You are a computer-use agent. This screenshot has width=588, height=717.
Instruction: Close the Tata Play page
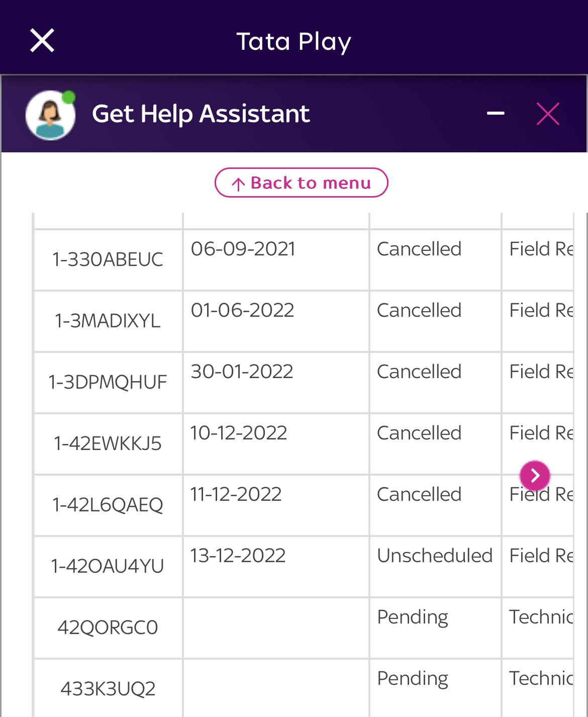tap(42, 40)
